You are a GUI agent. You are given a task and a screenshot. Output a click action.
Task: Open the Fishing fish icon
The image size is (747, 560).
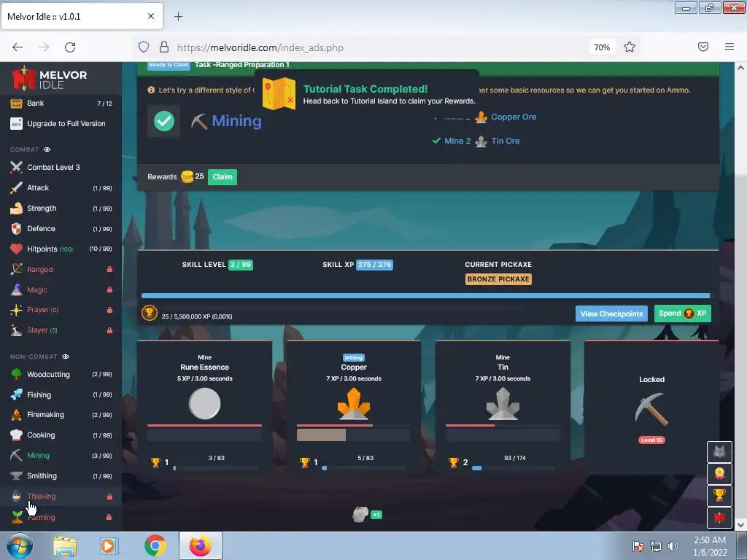point(16,394)
